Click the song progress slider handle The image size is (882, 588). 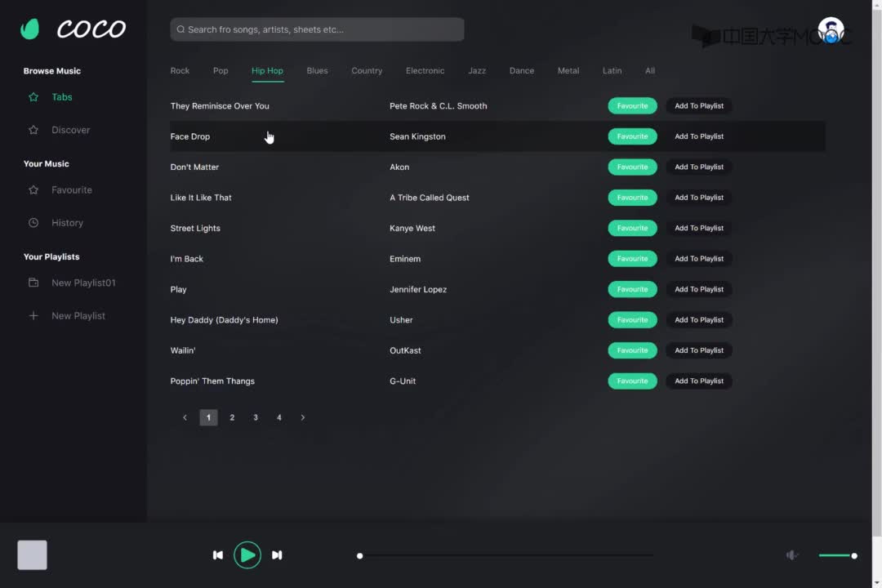tap(360, 556)
